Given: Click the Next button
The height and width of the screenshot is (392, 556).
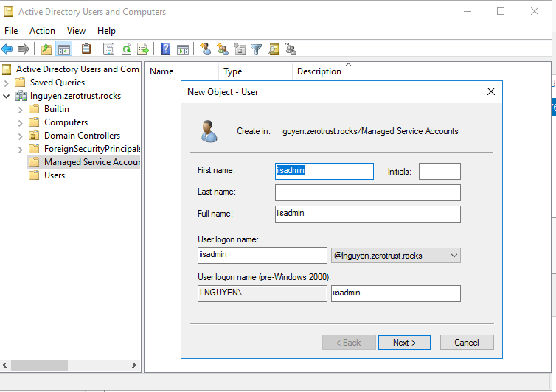Looking at the screenshot, I should [x=404, y=343].
